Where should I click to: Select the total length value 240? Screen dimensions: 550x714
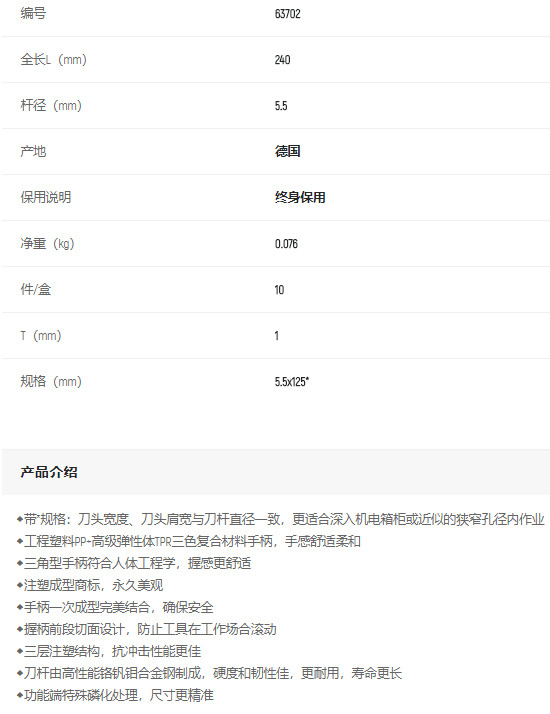pyautogui.click(x=282, y=60)
